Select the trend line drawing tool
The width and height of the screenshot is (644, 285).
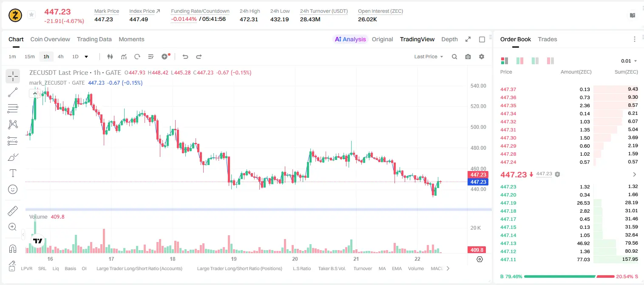click(13, 92)
